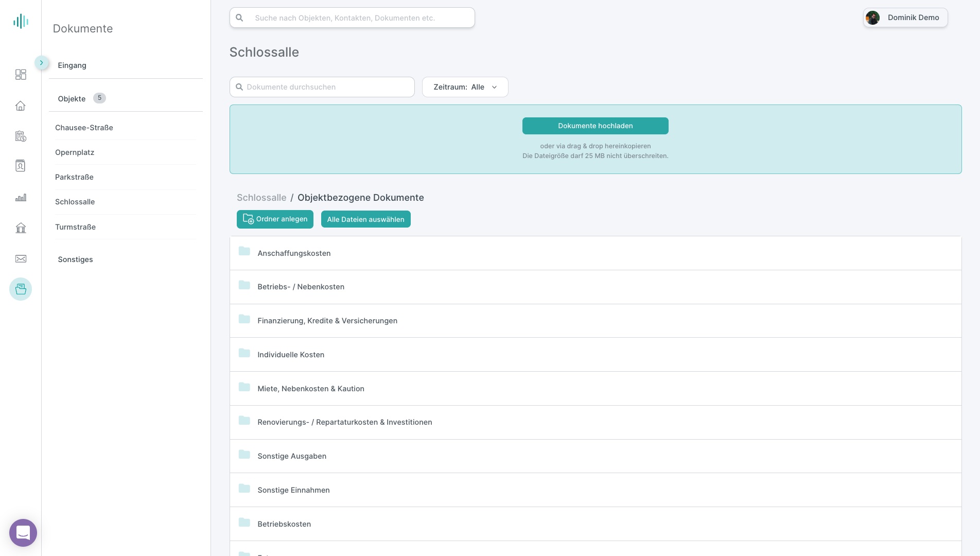Screen dimensions: 980x556
Task: Open Turmstraße documents
Action: coord(75,227)
